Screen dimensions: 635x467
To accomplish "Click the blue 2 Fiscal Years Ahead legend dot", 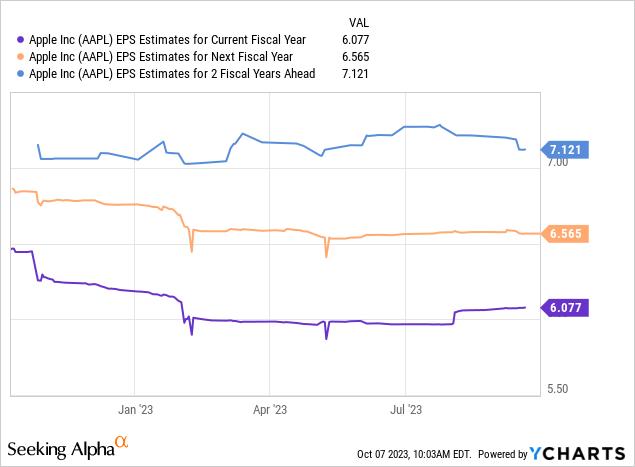I will point(20,74).
